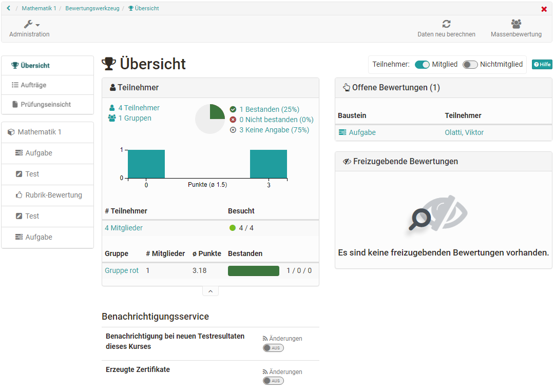Open the Aufträge tab
554x392 pixels.
point(47,85)
